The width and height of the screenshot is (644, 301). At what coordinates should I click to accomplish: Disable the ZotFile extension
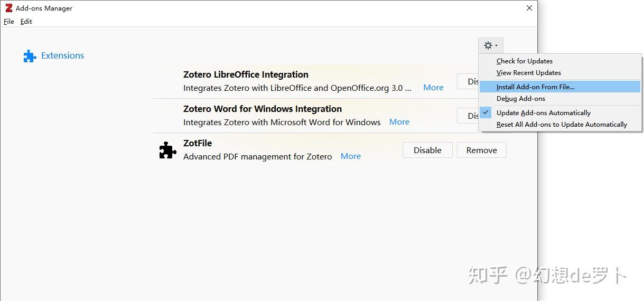(x=427, y=150)
